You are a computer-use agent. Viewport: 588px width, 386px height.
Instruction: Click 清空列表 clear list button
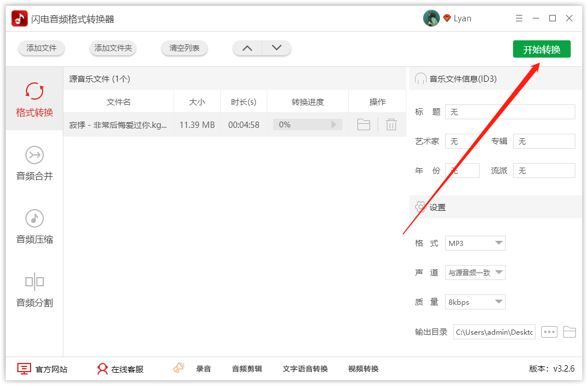184,48
